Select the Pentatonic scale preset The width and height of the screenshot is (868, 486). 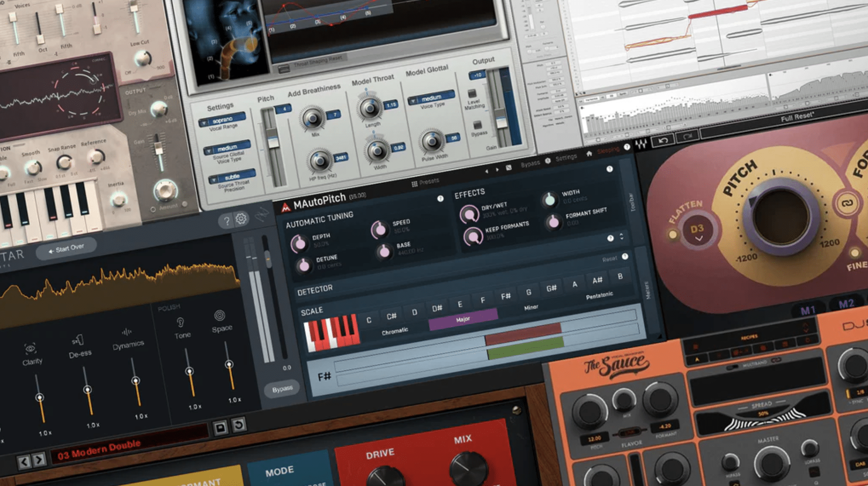pos(599,296)
